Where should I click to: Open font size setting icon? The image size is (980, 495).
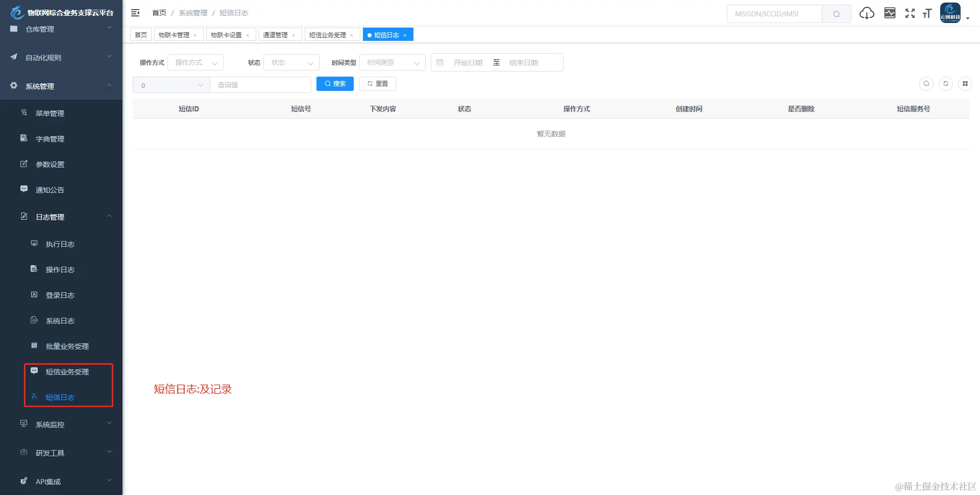927,13
